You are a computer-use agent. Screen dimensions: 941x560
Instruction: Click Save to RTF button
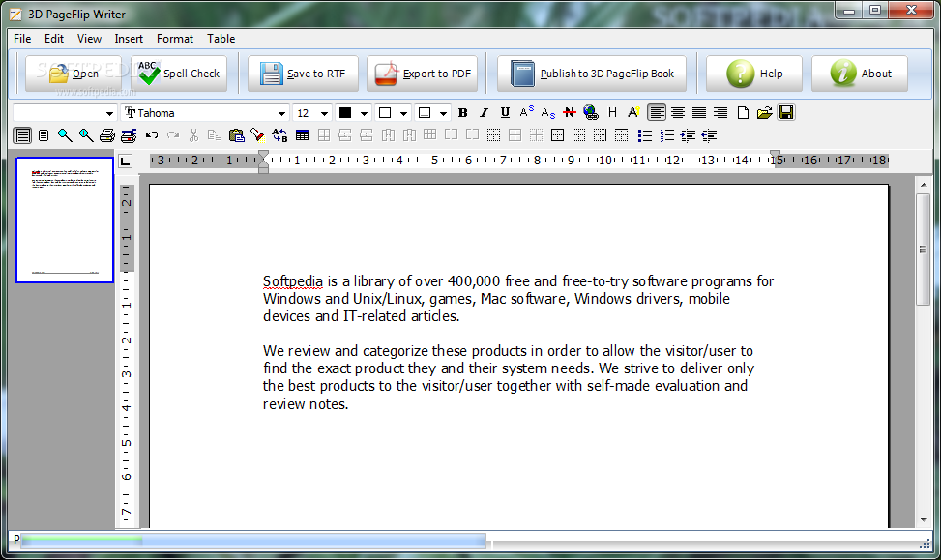[303, 74]
